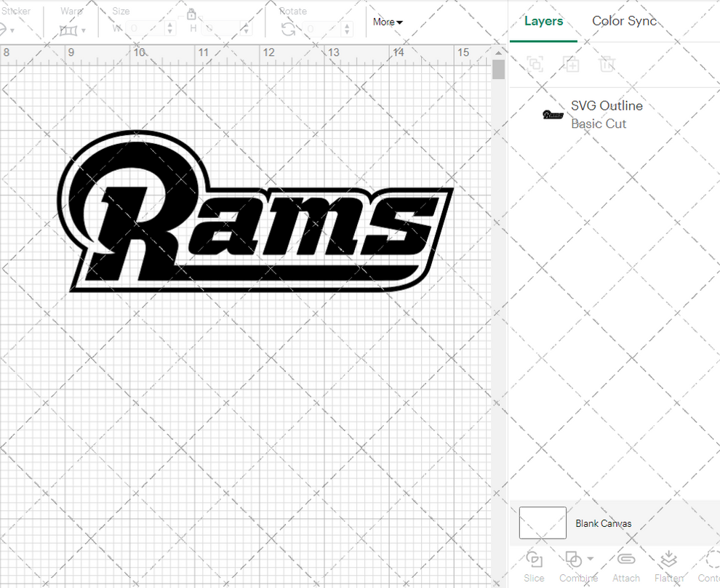Select the SVG Outline Basic Cut layer
Screen dimensions: 720x588
pyautogui.click(x=607, y=114)
